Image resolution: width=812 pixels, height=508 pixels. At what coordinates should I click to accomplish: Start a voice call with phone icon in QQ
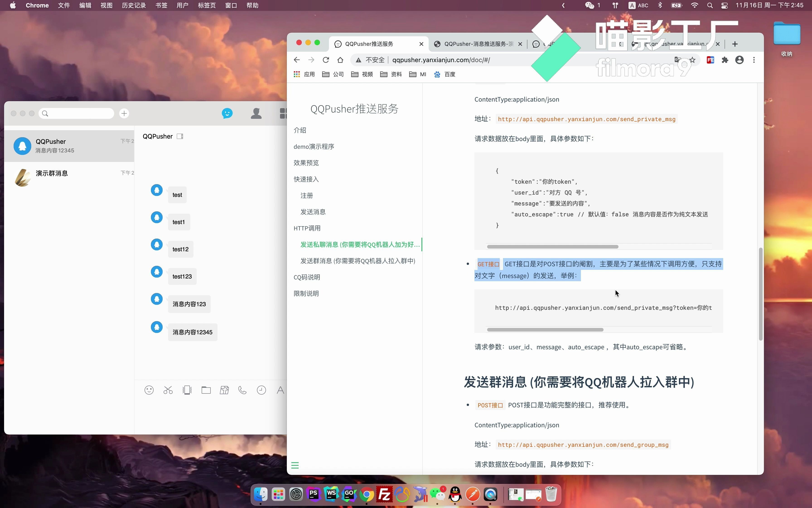coord(242,390)
